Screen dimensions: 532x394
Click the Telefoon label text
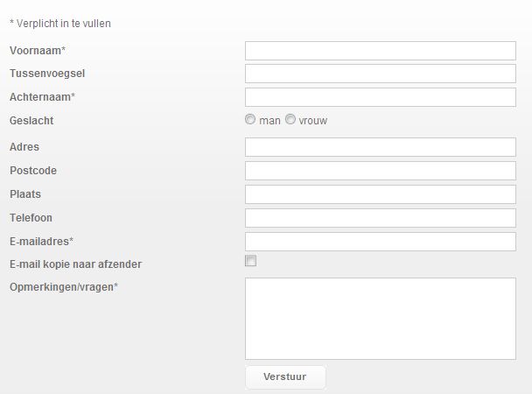pos(31,218)
